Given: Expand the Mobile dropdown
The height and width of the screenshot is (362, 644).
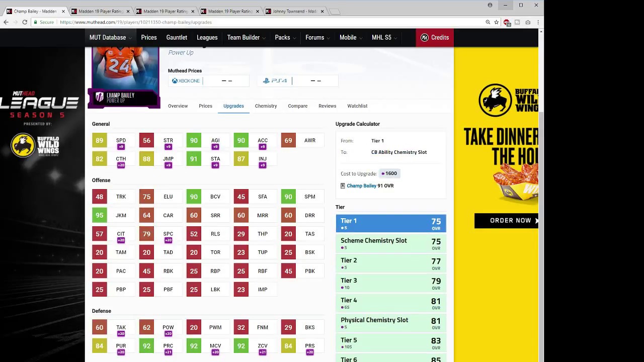Looking at the screenshot, I should coord(351,38).
